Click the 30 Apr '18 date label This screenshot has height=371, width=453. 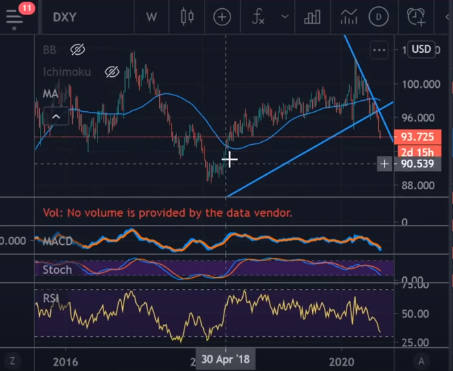225,359
